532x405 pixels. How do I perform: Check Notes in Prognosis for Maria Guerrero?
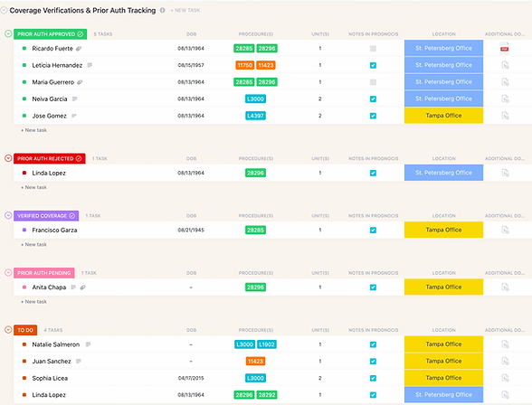373,82
